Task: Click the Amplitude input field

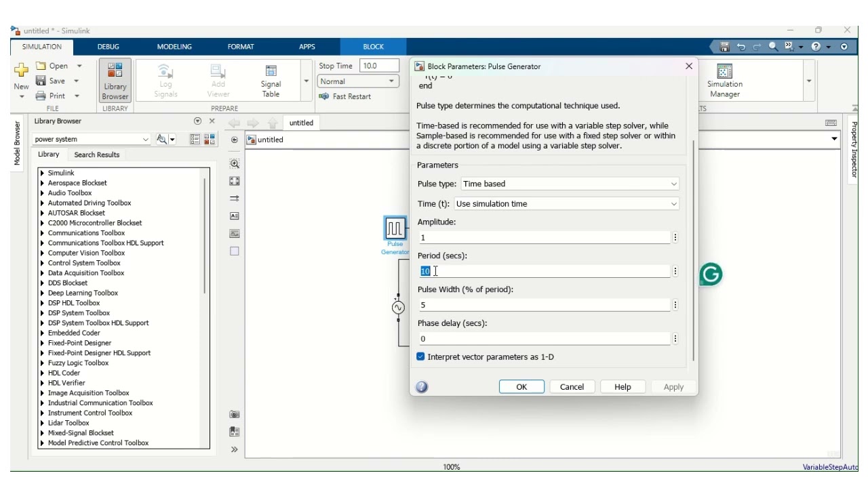Action: pos(544,237)
